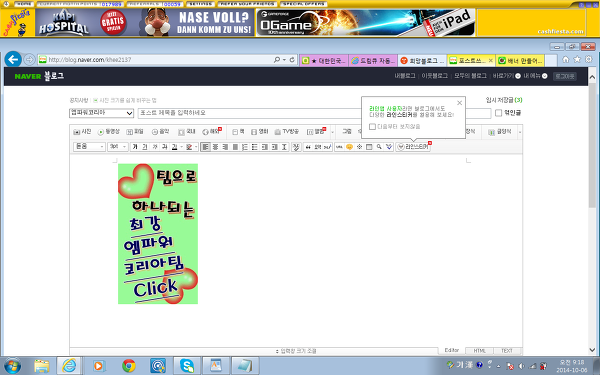Switch to the 배너 만들어 browser tab
The image size is (600, 375).
520,60
